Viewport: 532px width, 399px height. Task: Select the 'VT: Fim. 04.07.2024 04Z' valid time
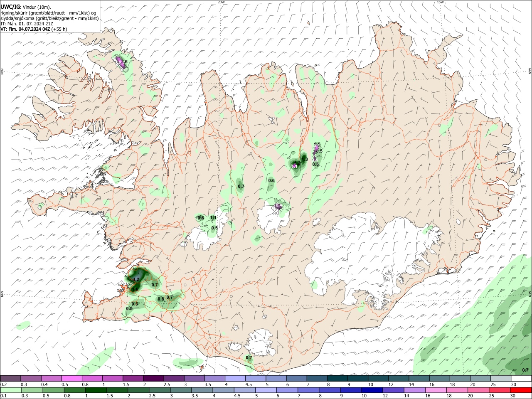[25, 29]
